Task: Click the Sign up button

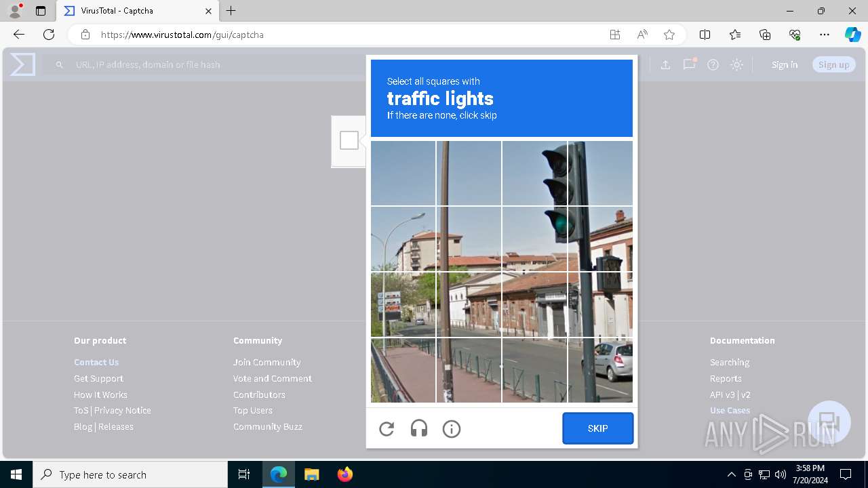Action: (834, 64)
